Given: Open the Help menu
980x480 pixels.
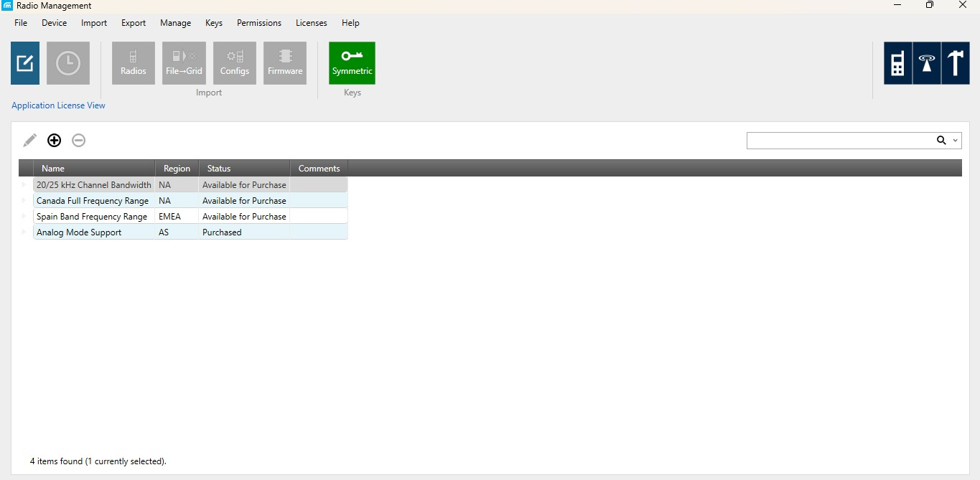Looking at the screenshot, I should [x=350, y=23].
